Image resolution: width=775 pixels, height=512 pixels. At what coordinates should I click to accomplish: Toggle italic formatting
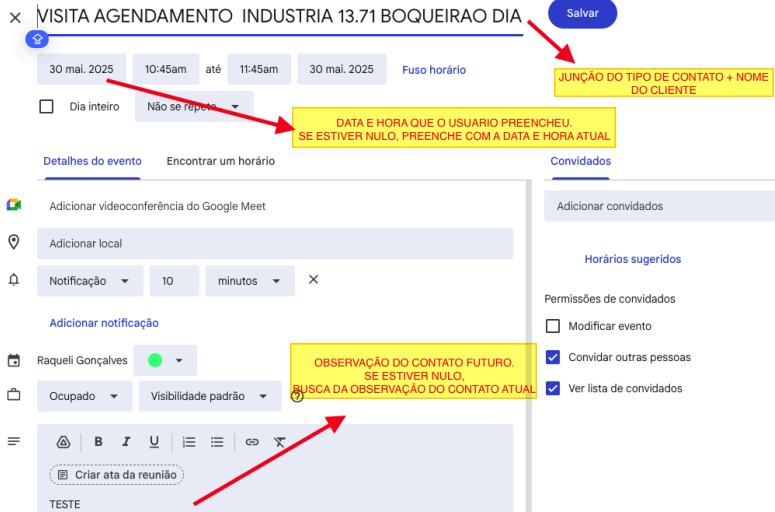126,442
